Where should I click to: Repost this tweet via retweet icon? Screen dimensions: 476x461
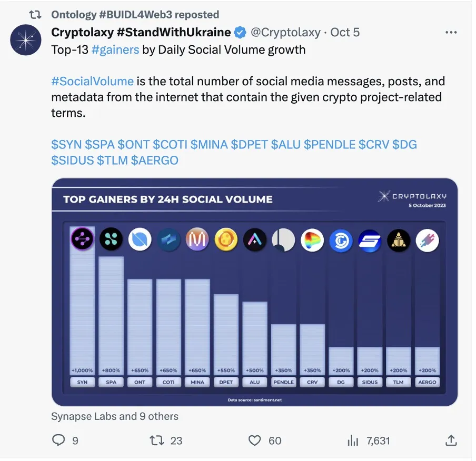coord(157,440)
